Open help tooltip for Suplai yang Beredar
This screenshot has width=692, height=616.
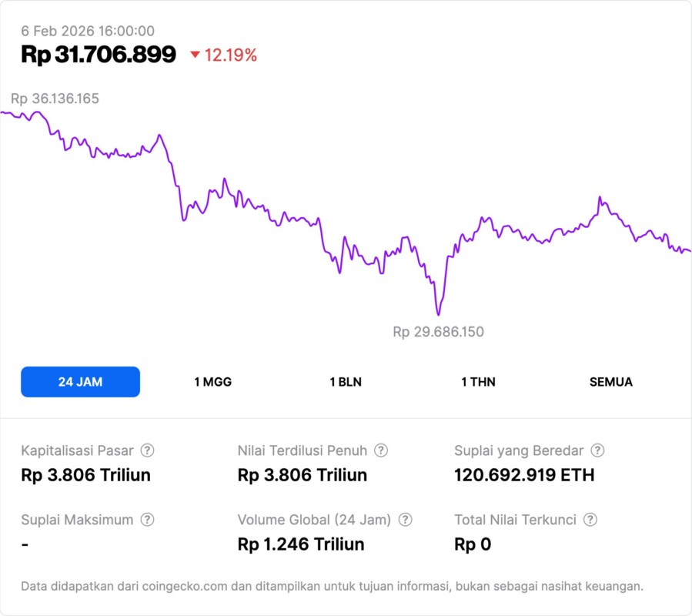[597, 450]
